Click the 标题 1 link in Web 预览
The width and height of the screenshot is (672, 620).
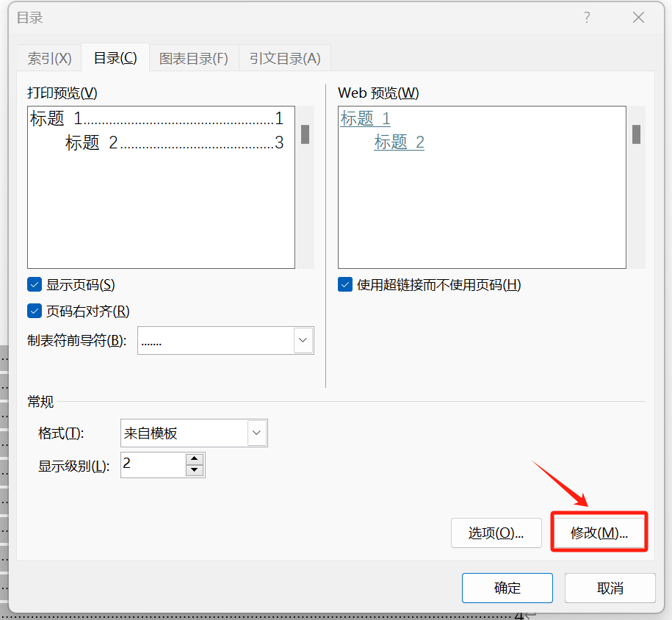click(x=365, y=119)
